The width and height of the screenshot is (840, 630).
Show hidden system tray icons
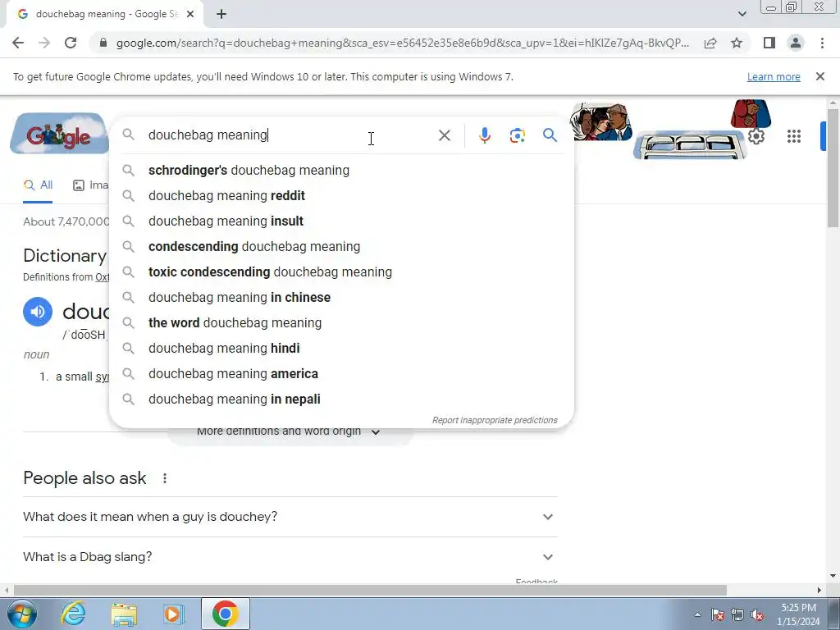pyautogui.click(x=697, y=614)
